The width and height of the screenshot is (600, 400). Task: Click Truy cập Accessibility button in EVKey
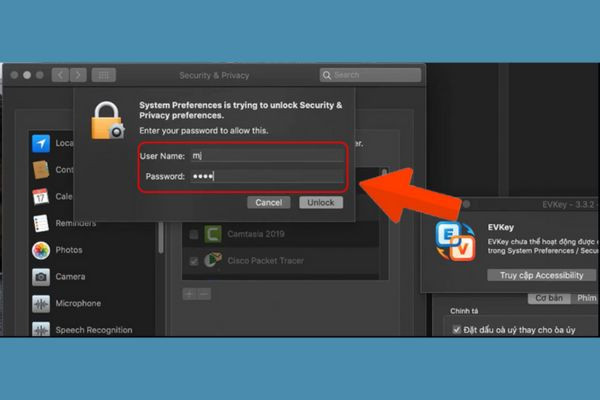[541, 275]
